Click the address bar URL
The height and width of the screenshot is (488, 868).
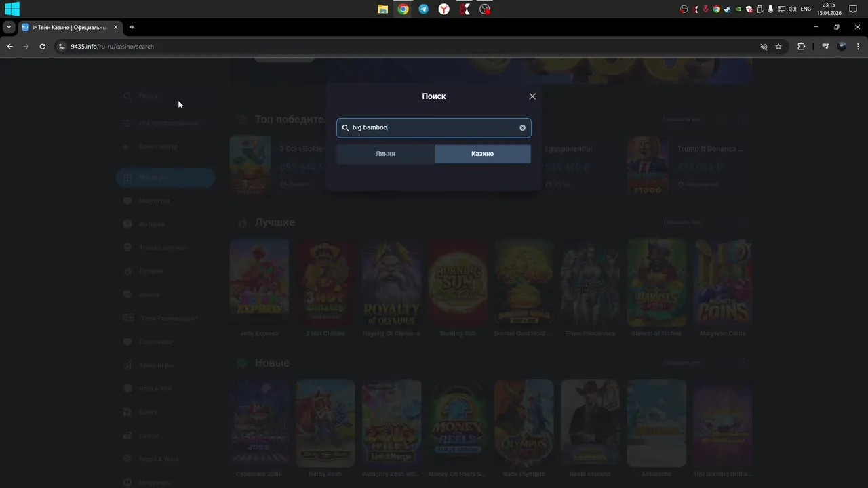pos(112,47)
